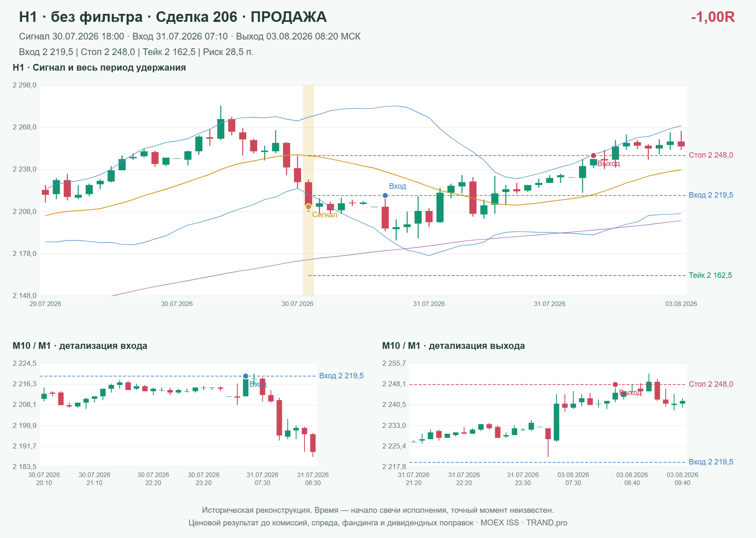Click the highlighted signal candle band
This screenshot has width=756, height=538.
click(308, 190)
